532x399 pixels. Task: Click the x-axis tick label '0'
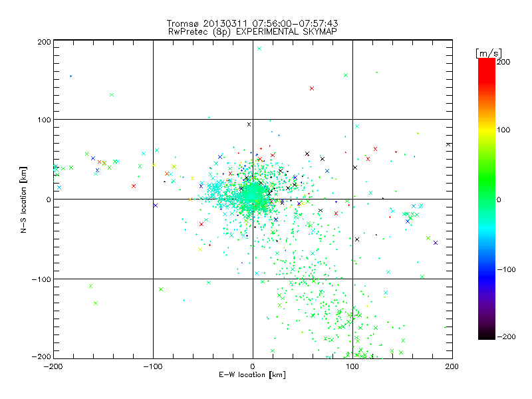(253, 366)
